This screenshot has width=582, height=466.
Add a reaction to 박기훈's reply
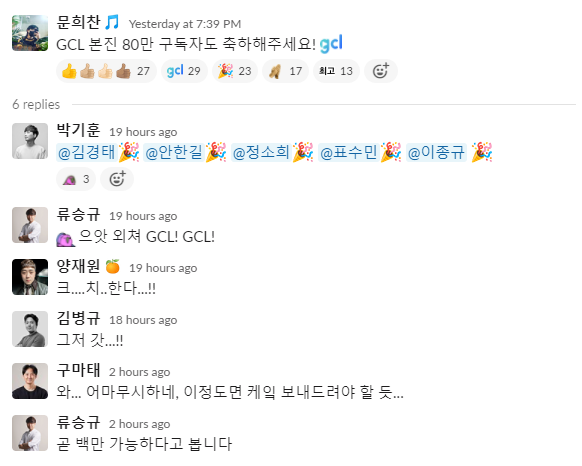117,179
